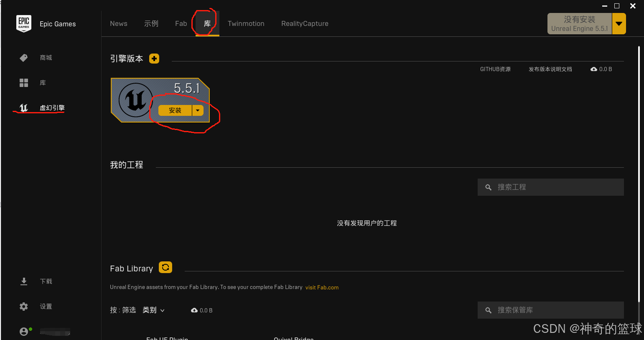Open the Twinmotion tab
The width and height of the screenshot is (644, 340).
(246, 23)
